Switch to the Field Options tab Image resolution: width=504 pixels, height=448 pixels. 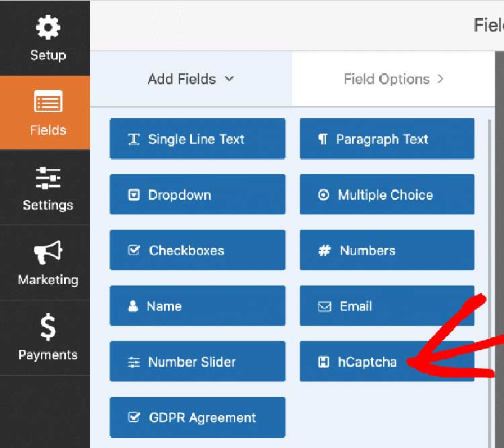(393, 79)
